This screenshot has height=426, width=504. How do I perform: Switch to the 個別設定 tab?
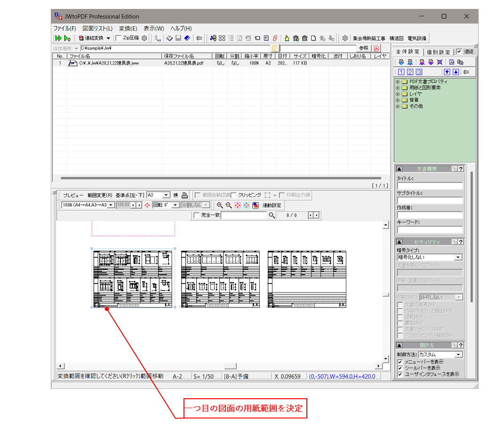tap(438, 52)
